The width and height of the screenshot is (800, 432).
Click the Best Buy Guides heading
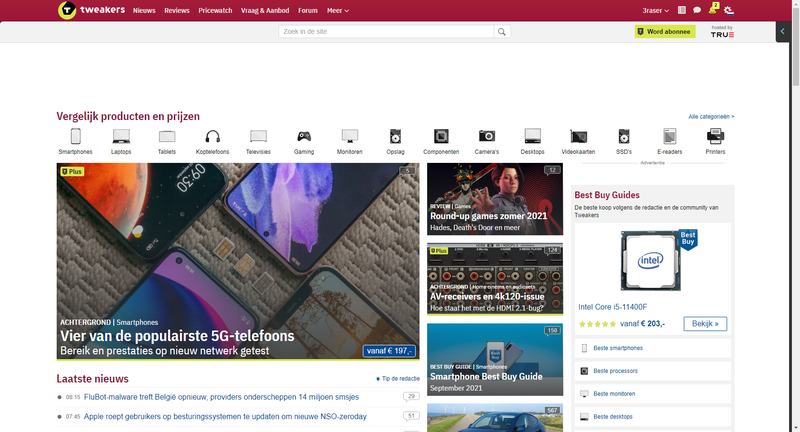607,195
